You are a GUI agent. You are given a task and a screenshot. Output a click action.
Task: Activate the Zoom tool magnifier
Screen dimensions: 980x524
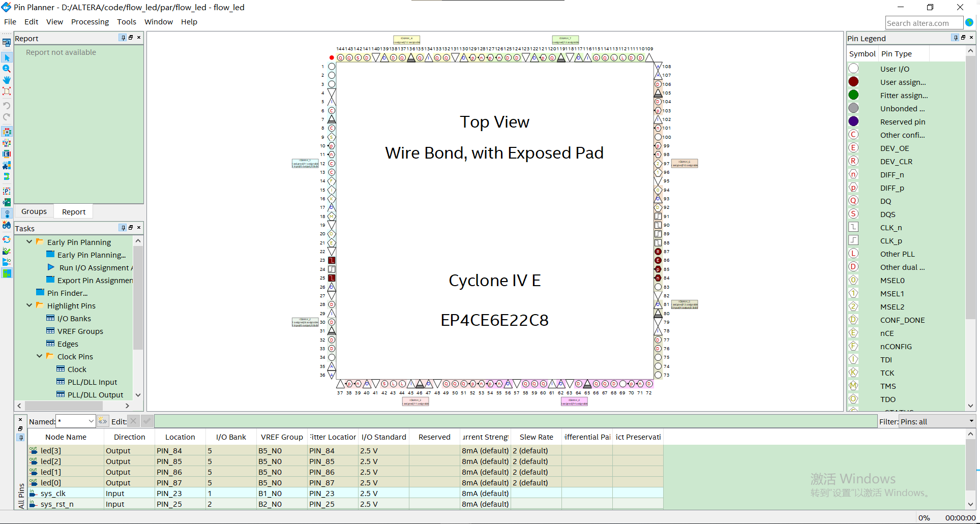(7, 69)
